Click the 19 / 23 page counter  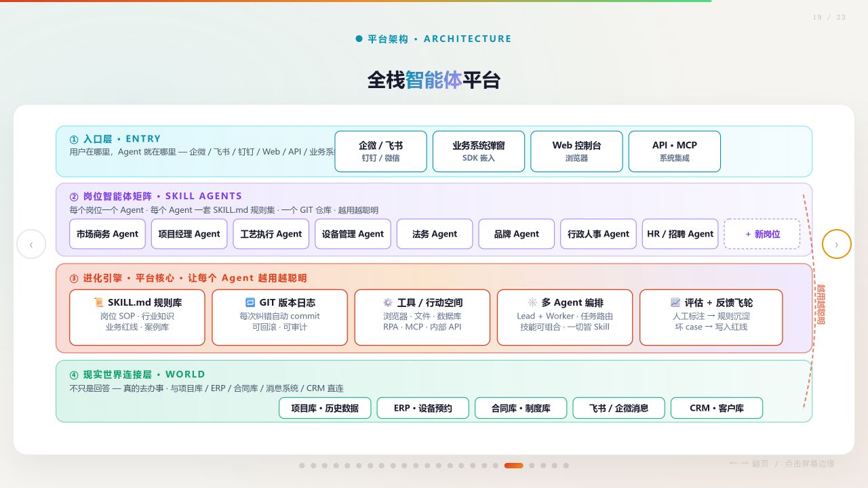coord(829,18)
